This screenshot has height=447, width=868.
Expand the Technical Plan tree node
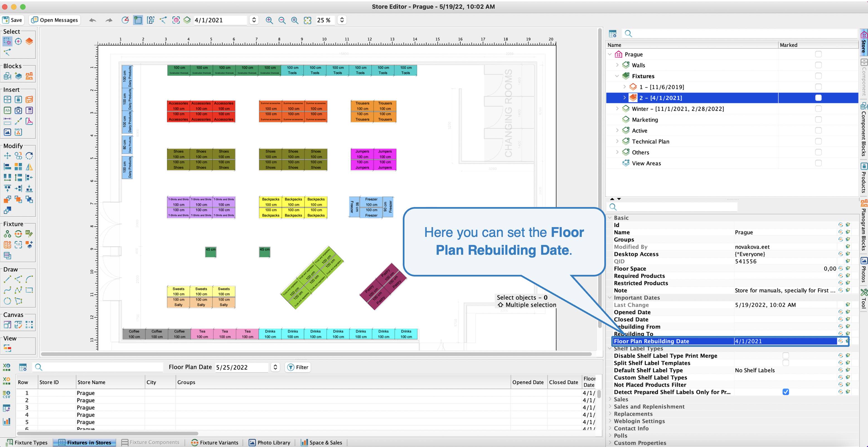tap(617, 141)
